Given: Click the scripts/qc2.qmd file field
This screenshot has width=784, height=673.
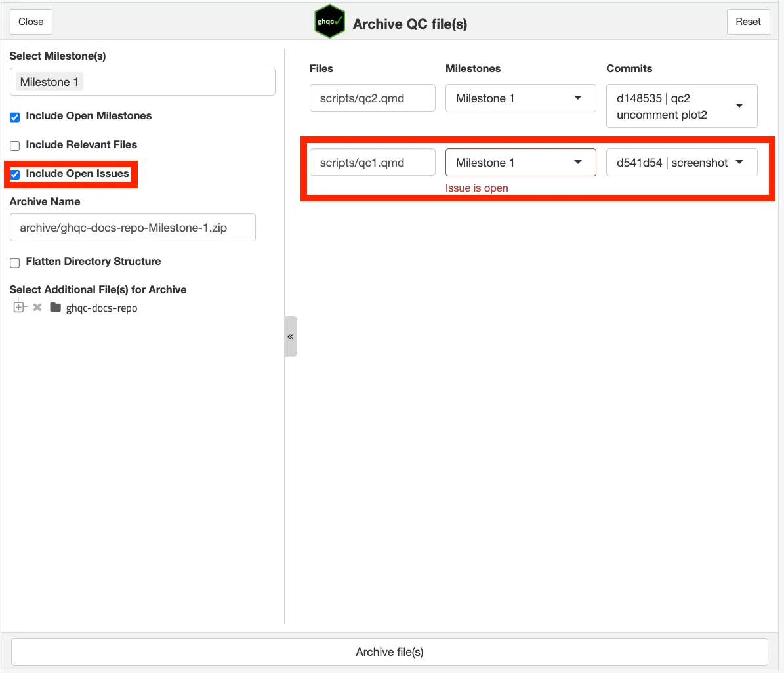Looking at the screenshot, I should tap(372, 98).
